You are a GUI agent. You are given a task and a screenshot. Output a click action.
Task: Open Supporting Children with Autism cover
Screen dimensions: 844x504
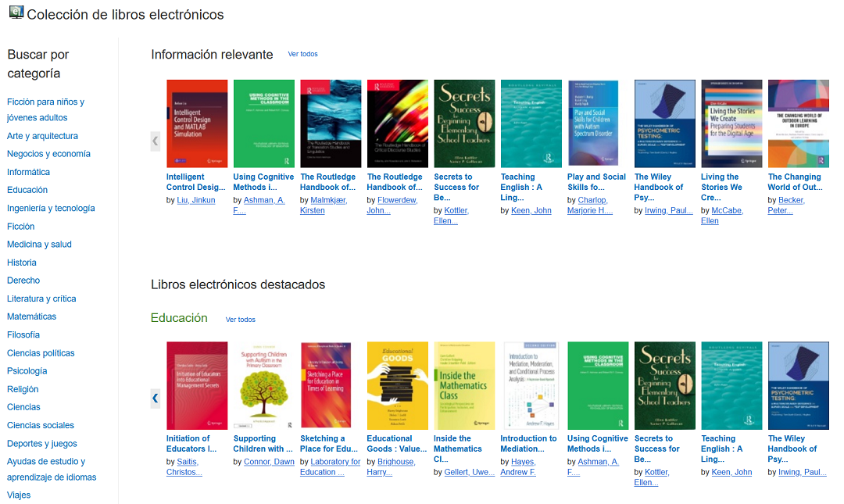[x=264, y=385]
